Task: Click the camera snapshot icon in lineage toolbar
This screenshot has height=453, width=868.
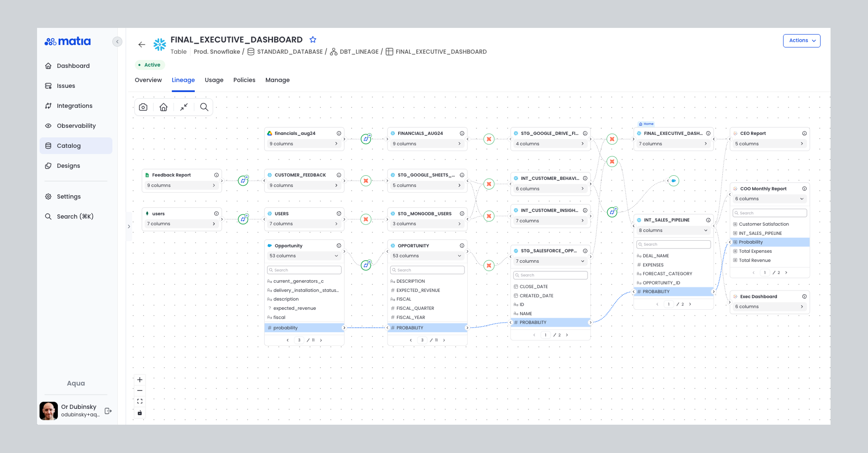Action: tap(143, 107)
